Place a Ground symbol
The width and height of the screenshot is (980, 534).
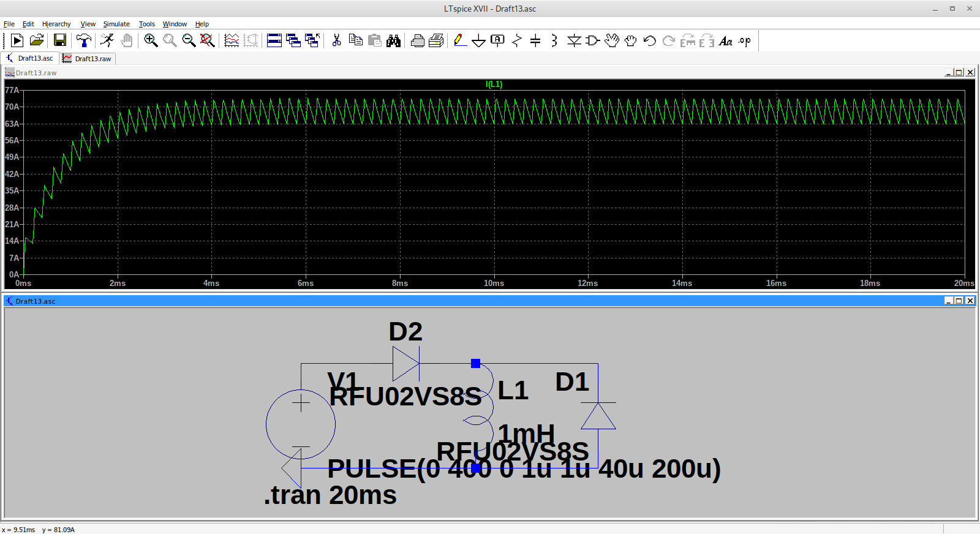click(x=479, y=40)
